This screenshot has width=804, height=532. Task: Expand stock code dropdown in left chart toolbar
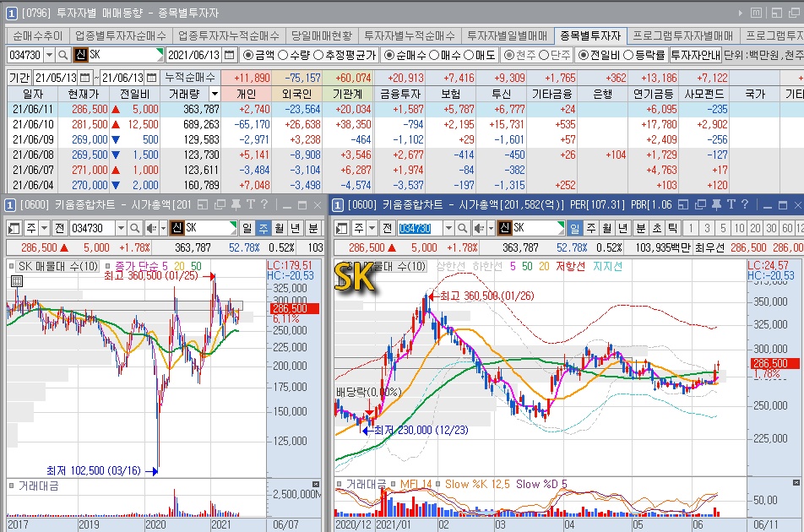point(121,228)
